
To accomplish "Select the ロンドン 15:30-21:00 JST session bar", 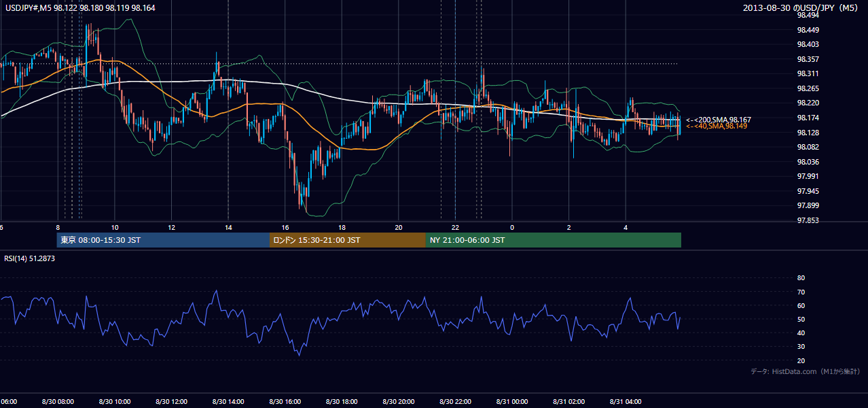I will point(348,240).
